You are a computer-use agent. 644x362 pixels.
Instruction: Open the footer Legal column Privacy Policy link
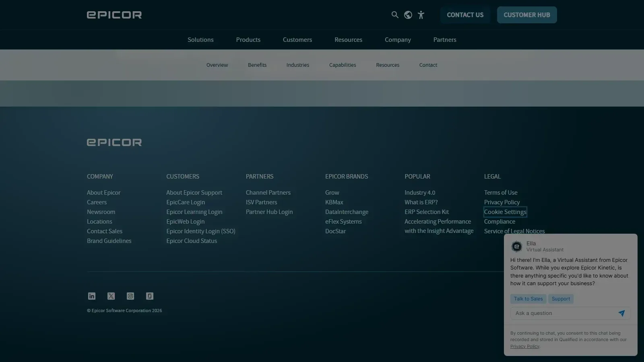[x=502, y=202]
